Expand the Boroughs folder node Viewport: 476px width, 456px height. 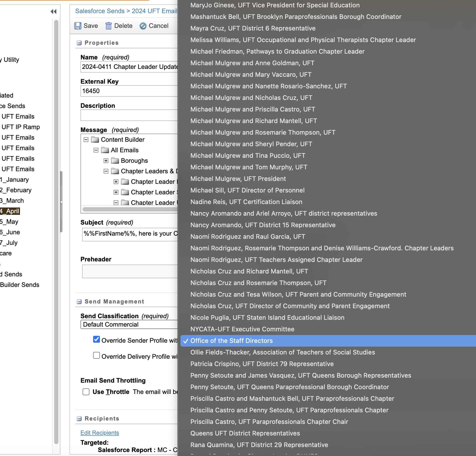(x=106, y=161)
